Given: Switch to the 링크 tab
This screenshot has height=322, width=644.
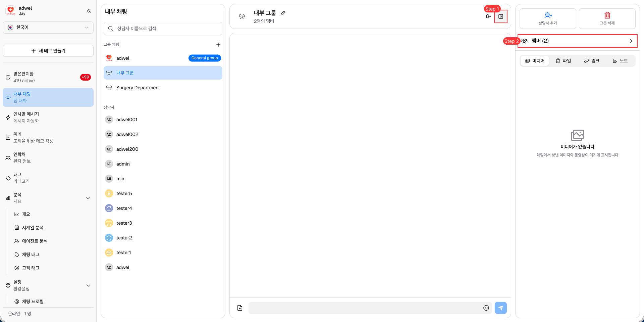Looking at the screenshot, I should (592, 61).
